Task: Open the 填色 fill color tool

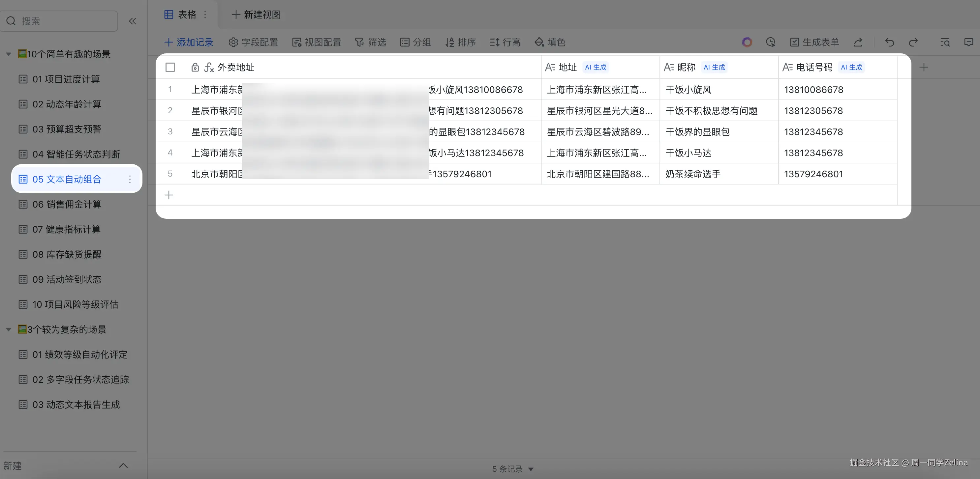Action: (550, 42)
